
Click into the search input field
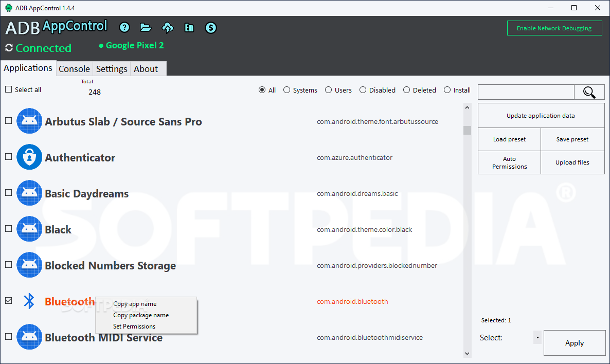coord(526,92)
